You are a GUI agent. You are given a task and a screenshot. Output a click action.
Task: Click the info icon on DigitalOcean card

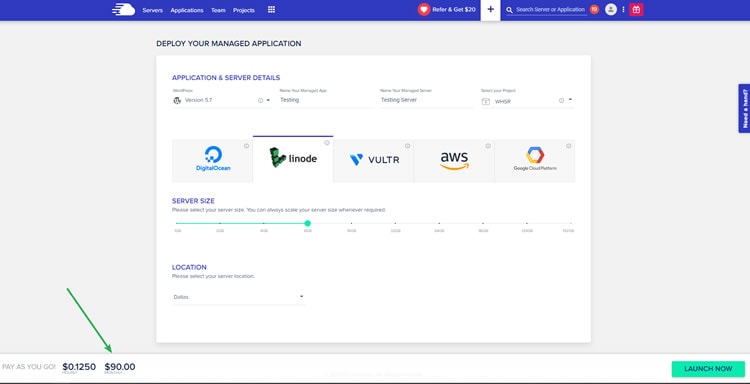(246, 146)
